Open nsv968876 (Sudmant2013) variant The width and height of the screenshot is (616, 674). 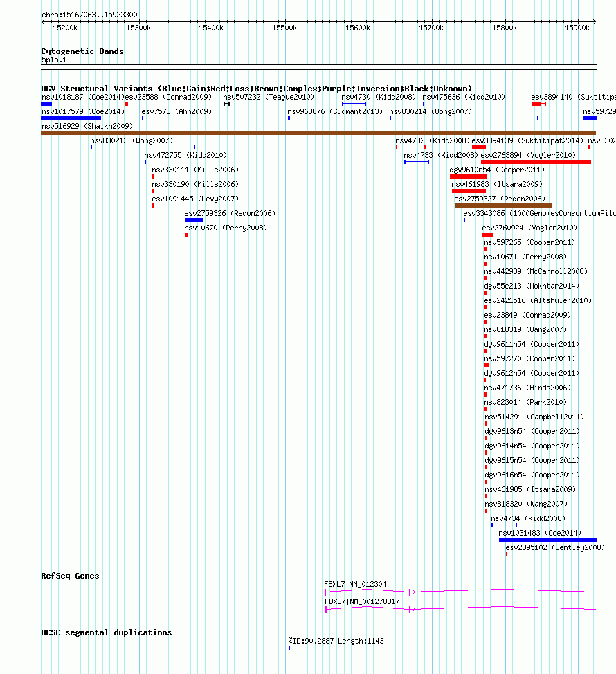pos(335,112)
